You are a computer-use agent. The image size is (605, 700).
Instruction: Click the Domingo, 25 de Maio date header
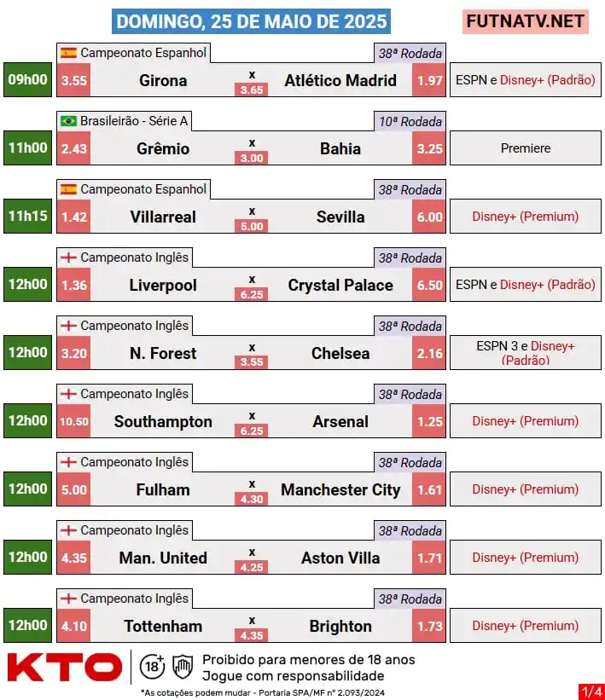pos(251,21)
